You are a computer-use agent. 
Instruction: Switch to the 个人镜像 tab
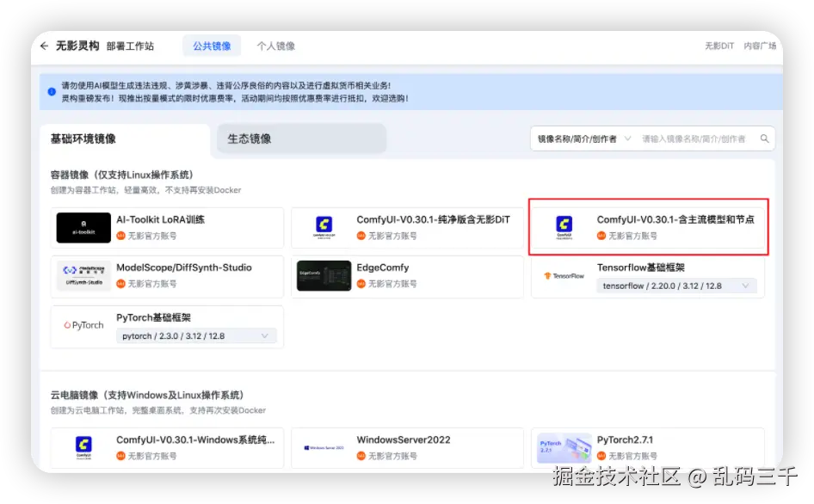[275, 46]
